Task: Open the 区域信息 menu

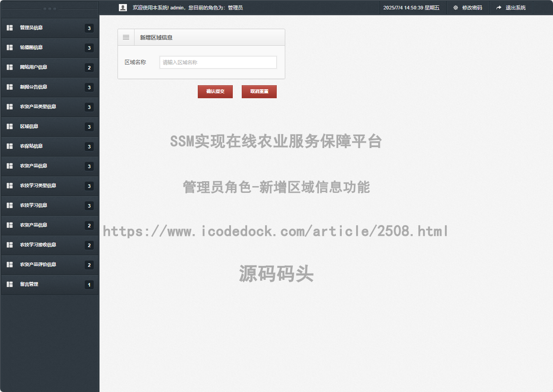Action: (x=49, y=126)
